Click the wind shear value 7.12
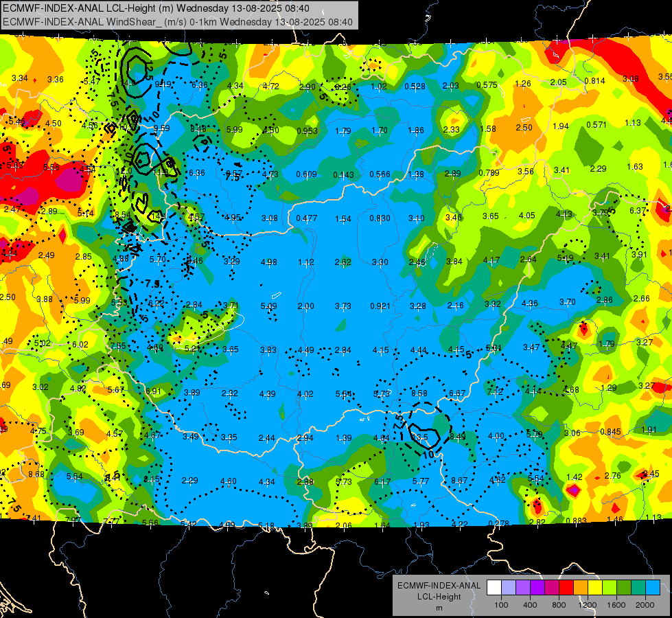Screen dimensions: 672x618 (495, 392)
